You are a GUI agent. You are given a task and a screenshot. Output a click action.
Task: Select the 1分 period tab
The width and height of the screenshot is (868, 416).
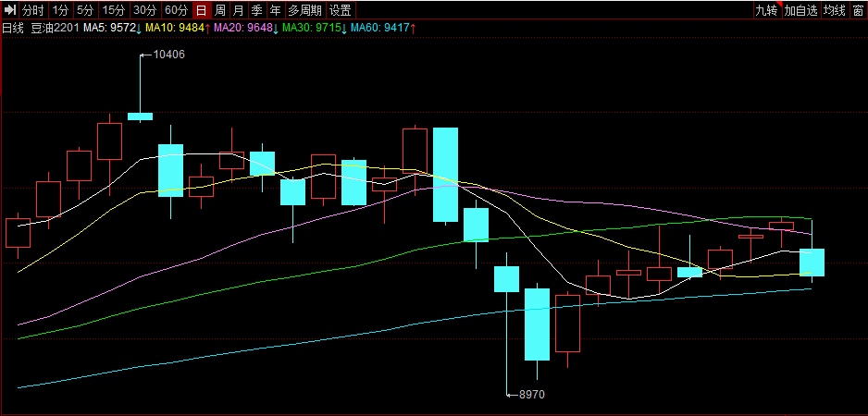tap(60, 10)
